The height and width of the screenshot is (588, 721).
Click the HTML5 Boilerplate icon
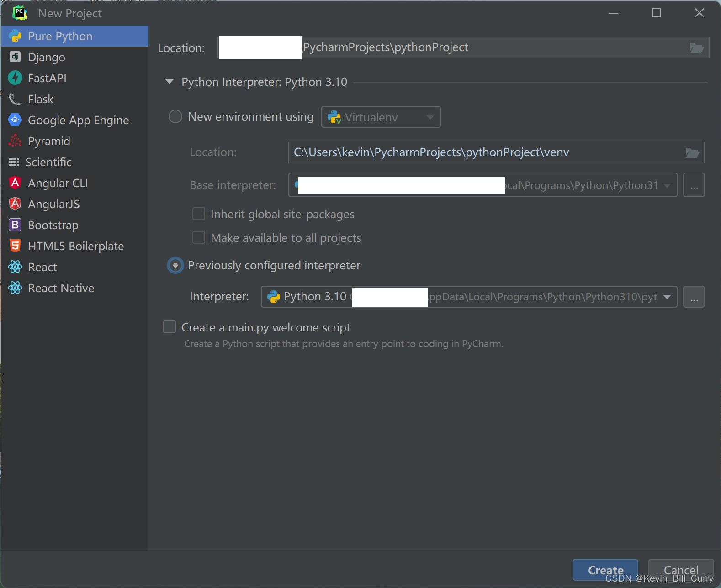[x=15, y=246]
